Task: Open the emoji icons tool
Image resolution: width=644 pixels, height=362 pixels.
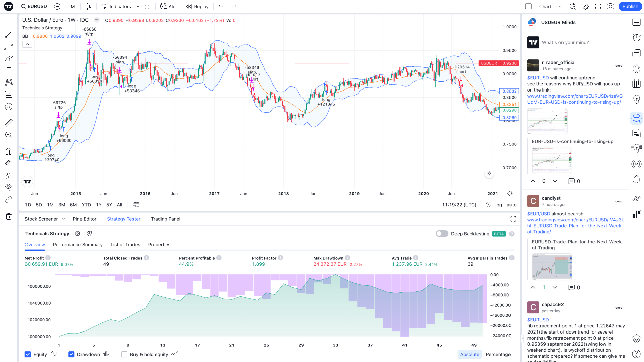Action: [9, 107]
